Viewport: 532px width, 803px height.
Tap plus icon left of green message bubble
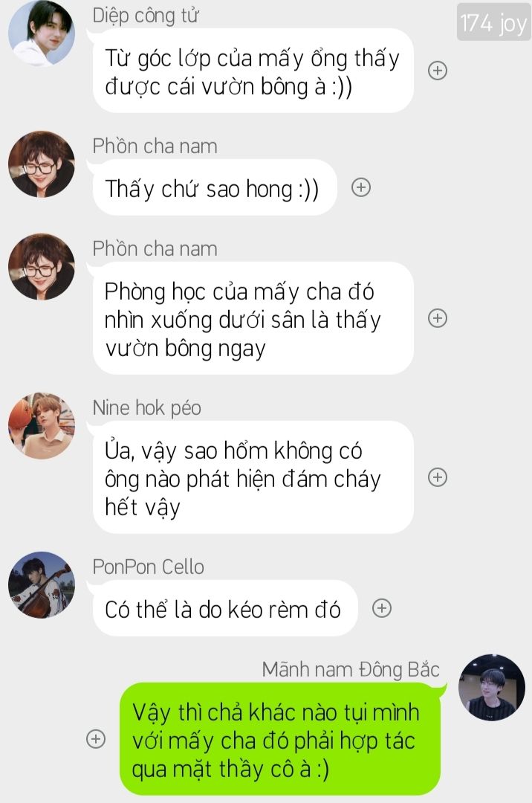coord(96,738)
